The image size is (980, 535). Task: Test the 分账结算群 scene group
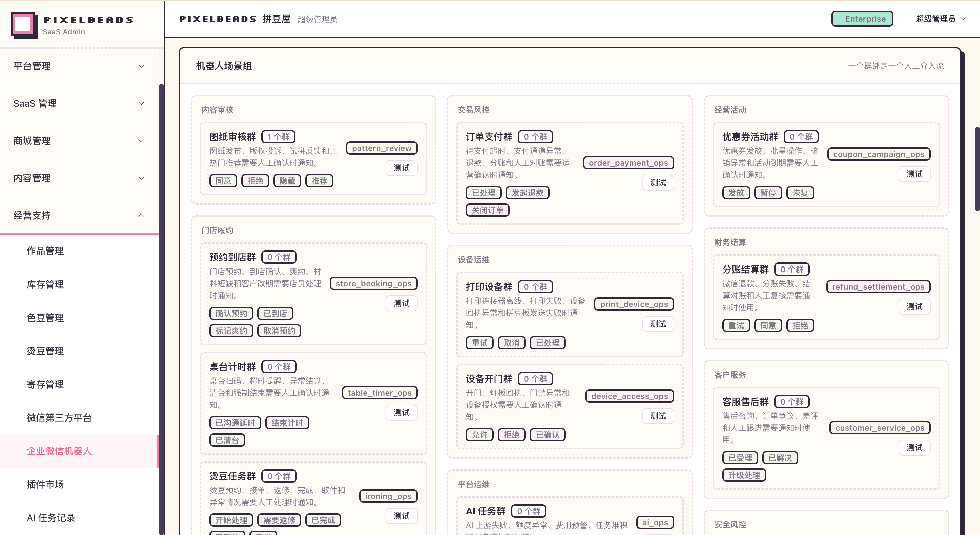coord(914,307)
